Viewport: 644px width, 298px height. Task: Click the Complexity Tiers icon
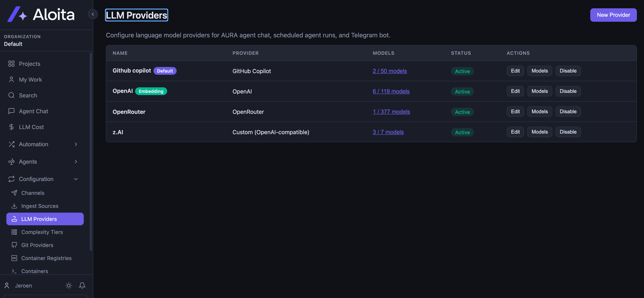click(x=14, y=232)
